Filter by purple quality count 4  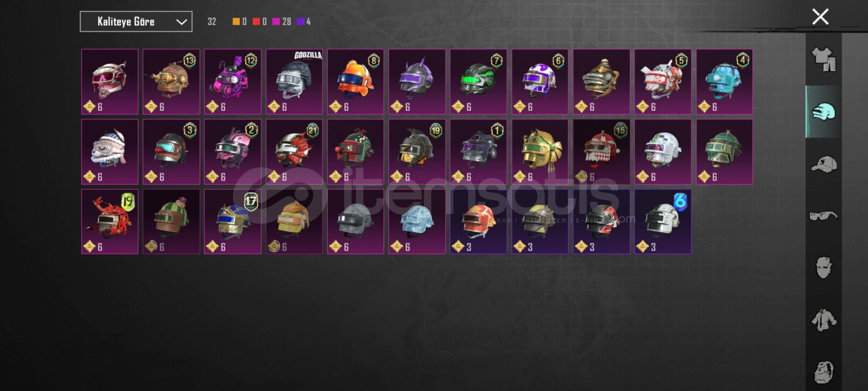click(304, 22)
